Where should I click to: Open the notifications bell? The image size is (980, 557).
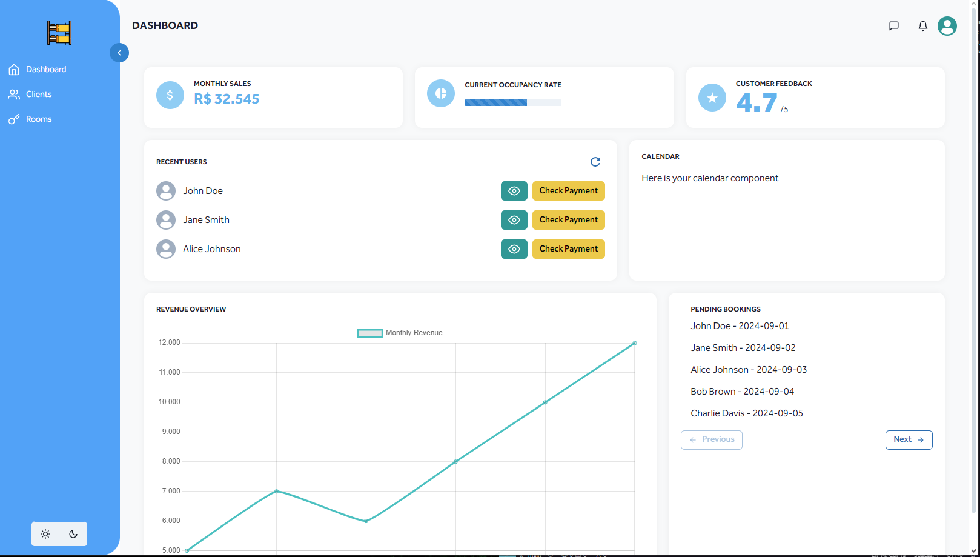point(923,26)
